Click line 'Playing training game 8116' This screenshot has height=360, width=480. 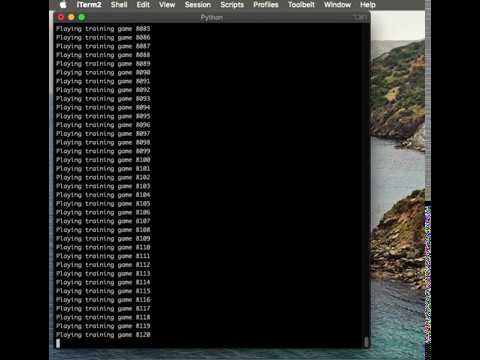tap(103, 300)
